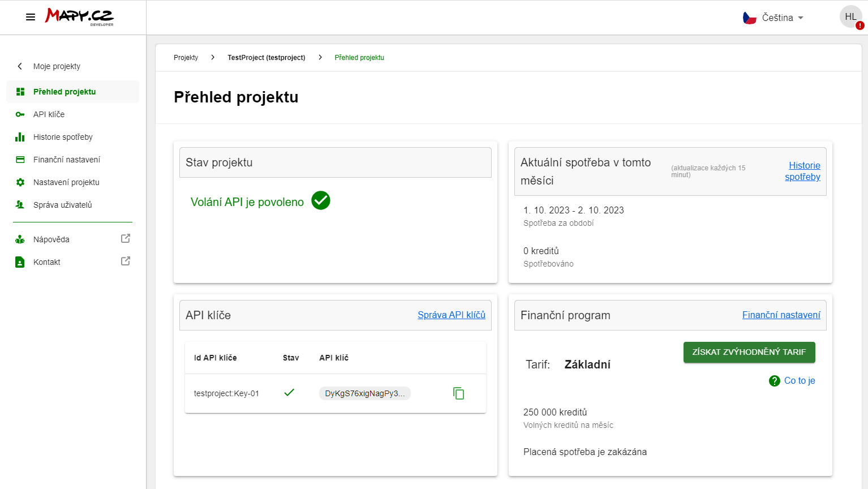This screenshot has width=868, height=489.
Task: Open the HL account menu
Action: coord(850,16)
